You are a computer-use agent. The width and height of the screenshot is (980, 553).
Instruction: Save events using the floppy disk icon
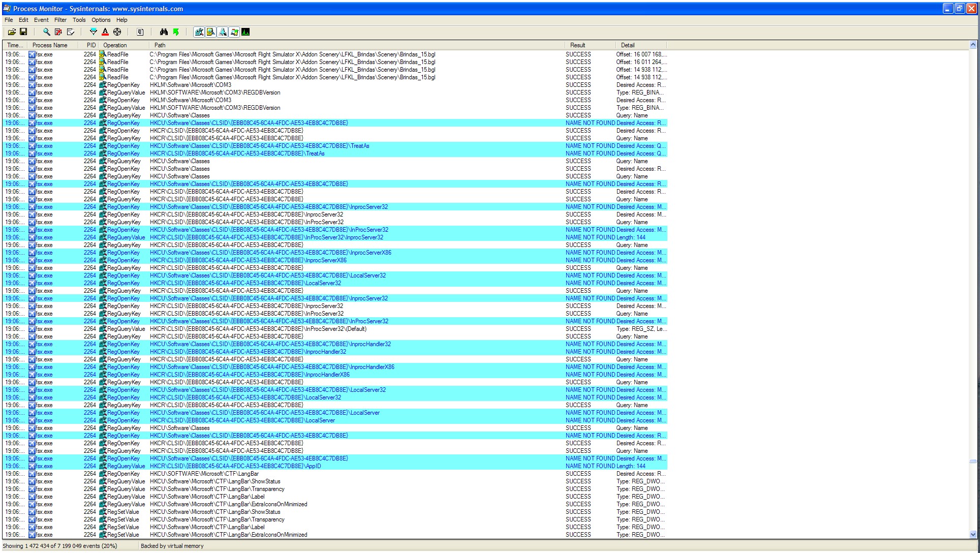click(x=23, y=32)
